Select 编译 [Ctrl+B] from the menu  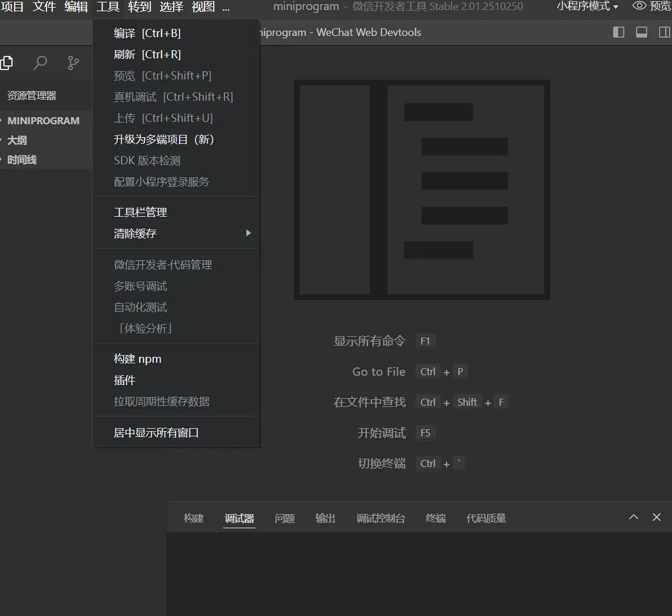click(x=147, y=34)
